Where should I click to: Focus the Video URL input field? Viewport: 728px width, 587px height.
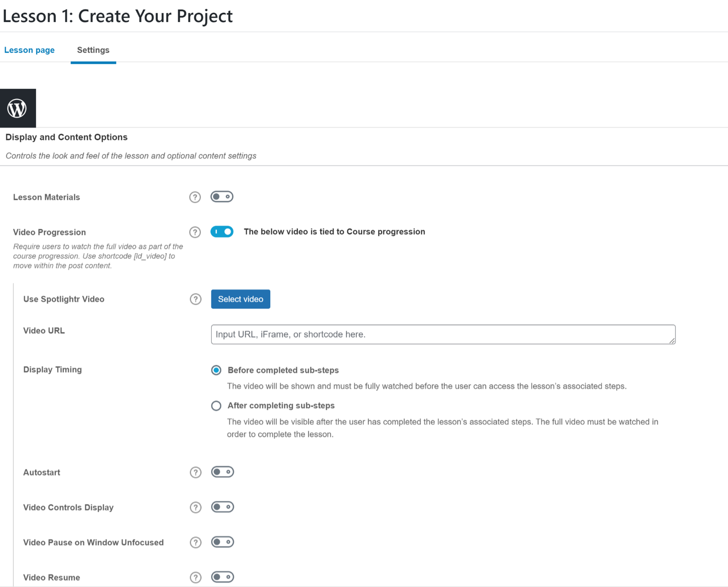click(x=443, y=334)
